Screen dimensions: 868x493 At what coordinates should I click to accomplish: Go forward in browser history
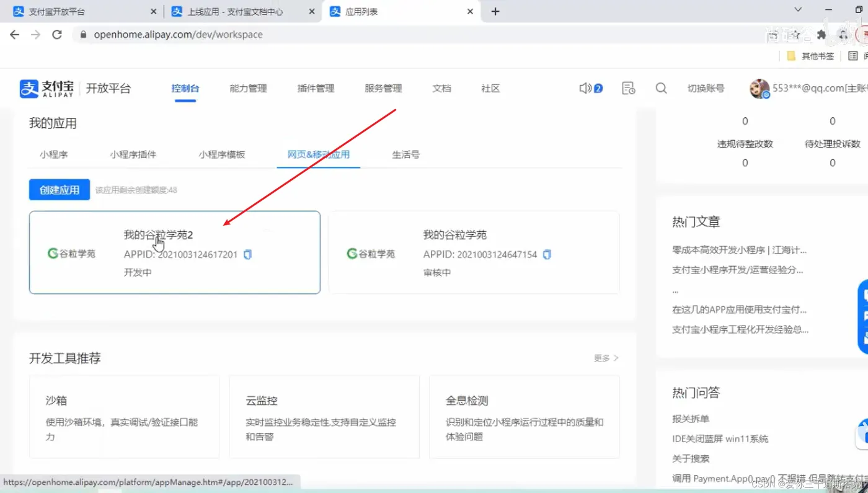(36, 35)
